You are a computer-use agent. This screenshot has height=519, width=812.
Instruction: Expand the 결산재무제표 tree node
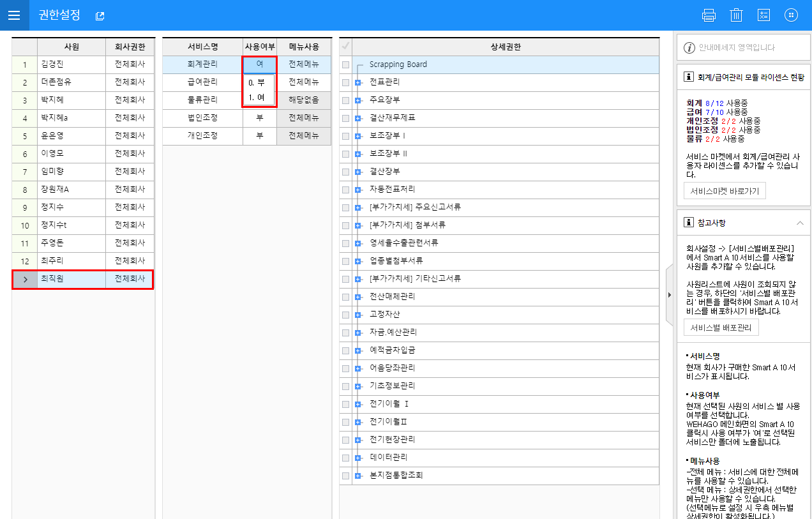(358, 118)
